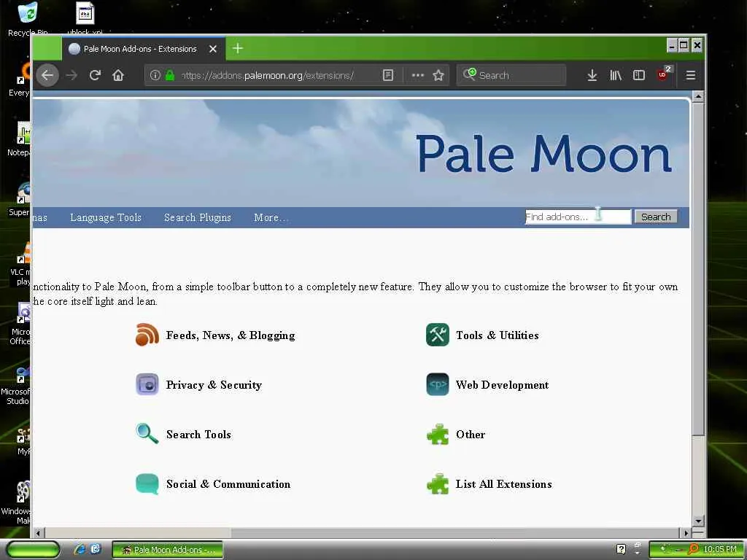
Task: Click the List All Extensions puzzle icon
Action: tap(438, 484)
